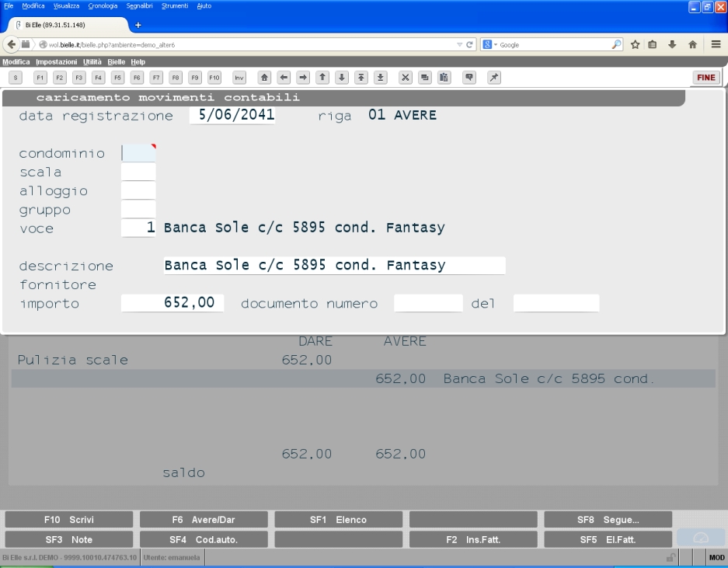Click the up arrow toolbar icon
Viewport: 728px width, 568px height.
tap(322, 78)
